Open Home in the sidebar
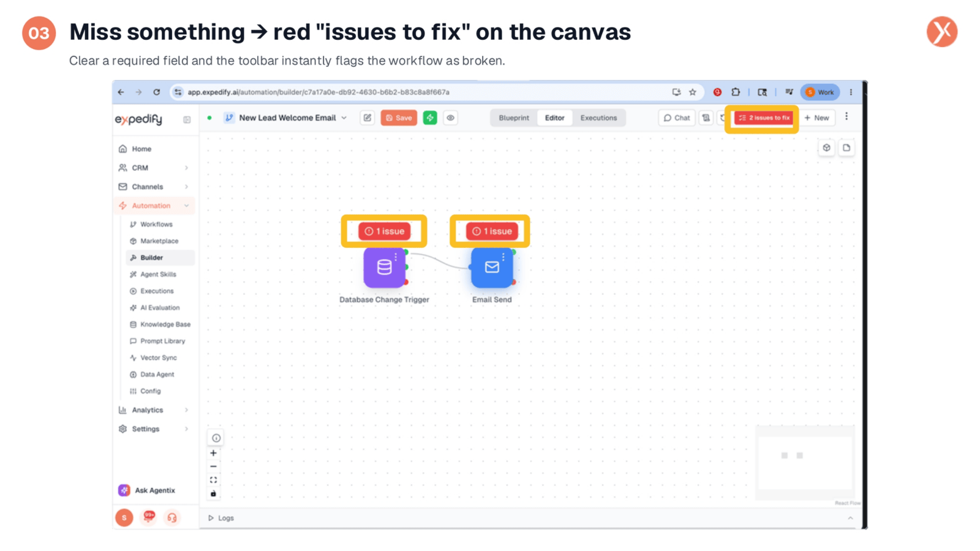The height and width of the screenshot is (551, 980). (x=154, y=149)
